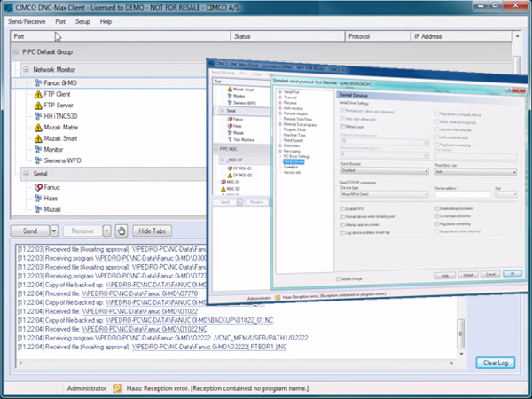The width and height of the screenshot is (532, 399).
Task: Click main window Serial Mazak port icon
Action: point(38,209)
